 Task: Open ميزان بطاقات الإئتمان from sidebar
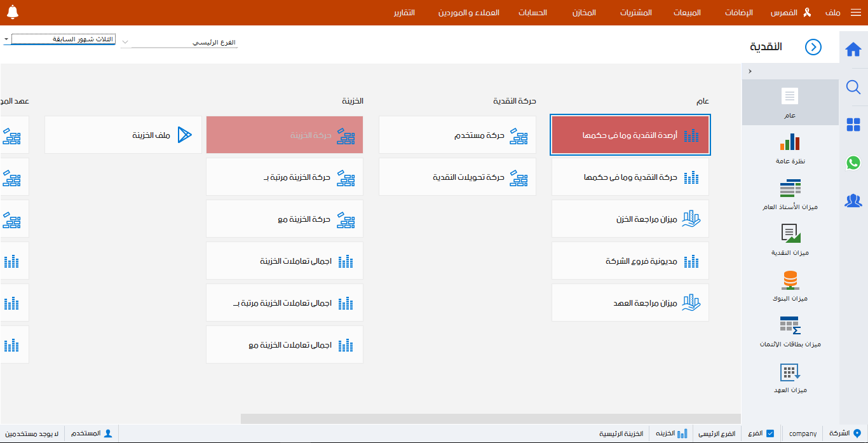pyautogui.click(x=790, y=331)
